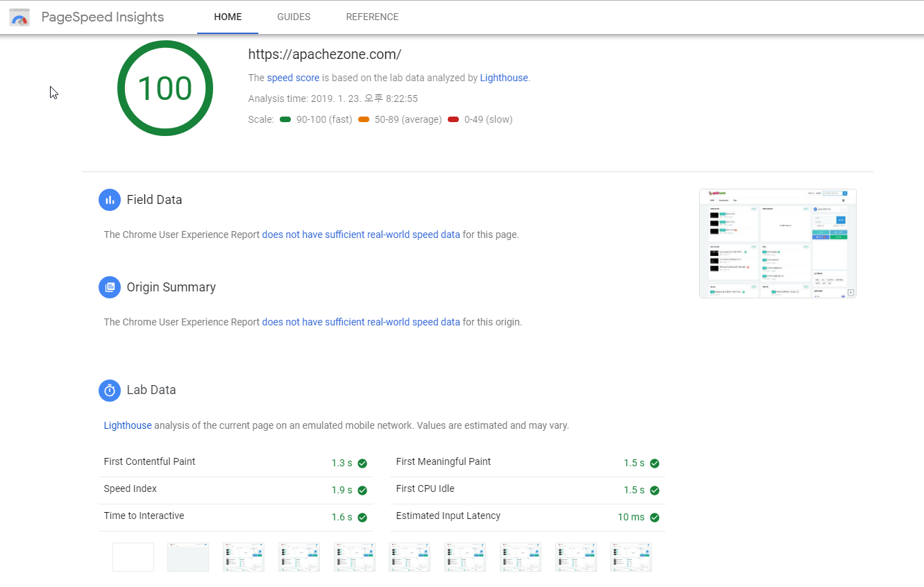Image resolution: width=924 pixels, height=587 pixels.
Task: Click the green checkmark beside First Contentful Paint
Action: pyautogui.click(x=362, y=463)
